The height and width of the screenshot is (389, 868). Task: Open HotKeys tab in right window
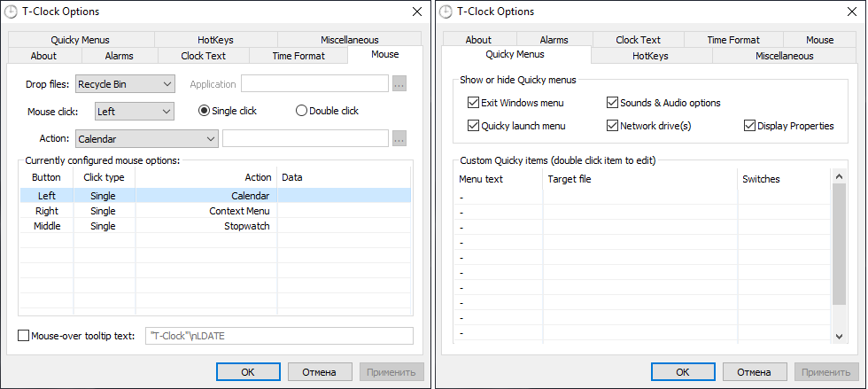tap(650, 56)
